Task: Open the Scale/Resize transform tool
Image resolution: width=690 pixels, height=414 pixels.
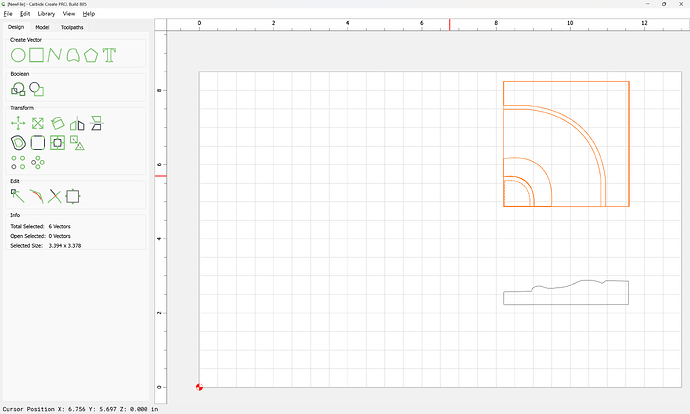Action: coord(37,123)
